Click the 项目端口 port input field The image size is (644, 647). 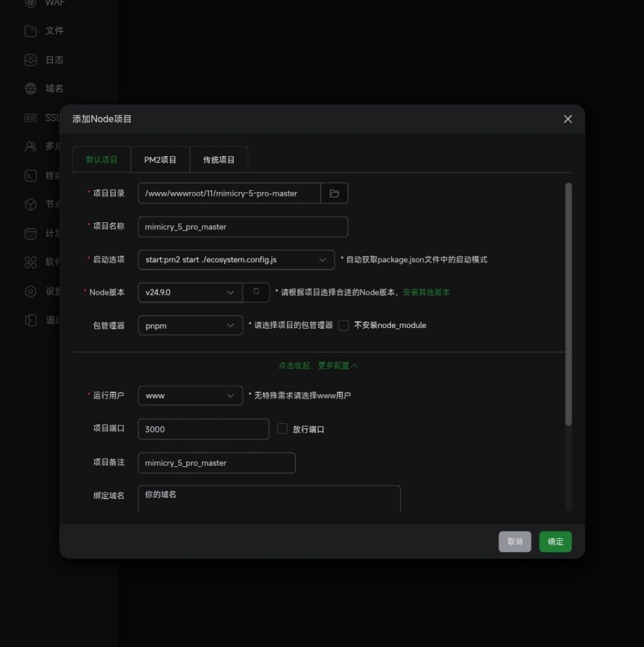point(203,429)
